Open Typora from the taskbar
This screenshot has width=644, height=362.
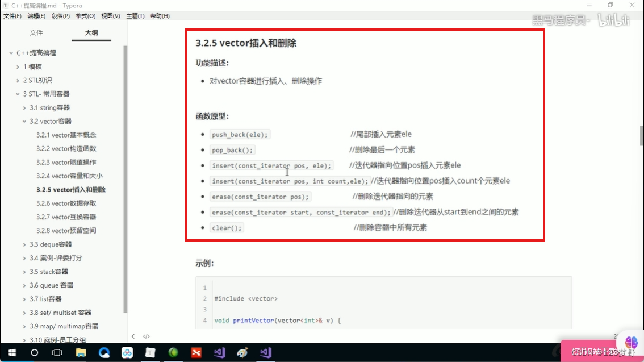(150, 352)
